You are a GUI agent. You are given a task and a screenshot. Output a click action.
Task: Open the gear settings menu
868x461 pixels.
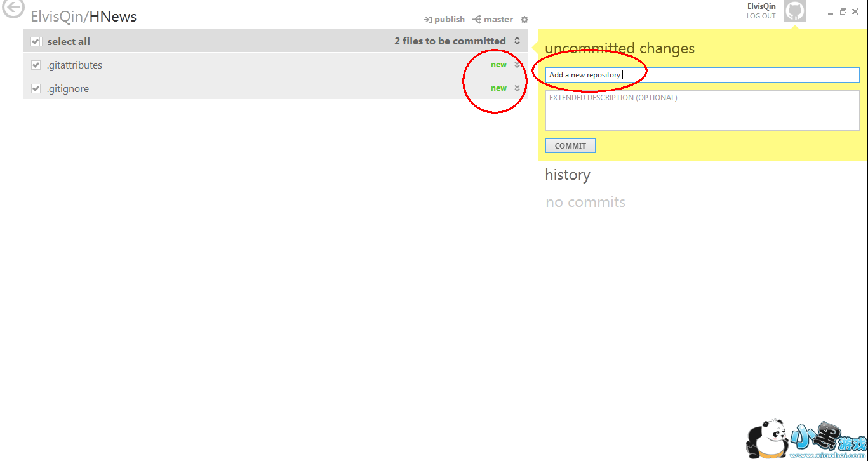click(524, 20)
